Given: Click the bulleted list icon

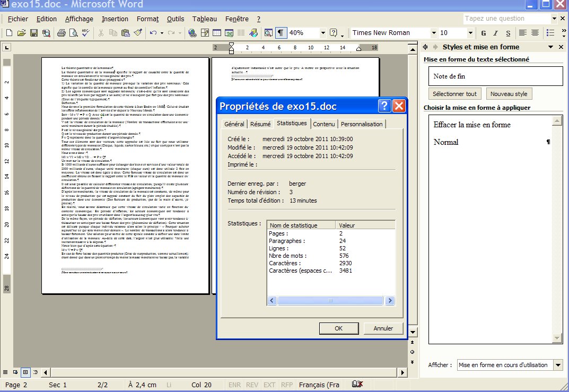Looking at the screenshot, I should click(x=550, y=33).
